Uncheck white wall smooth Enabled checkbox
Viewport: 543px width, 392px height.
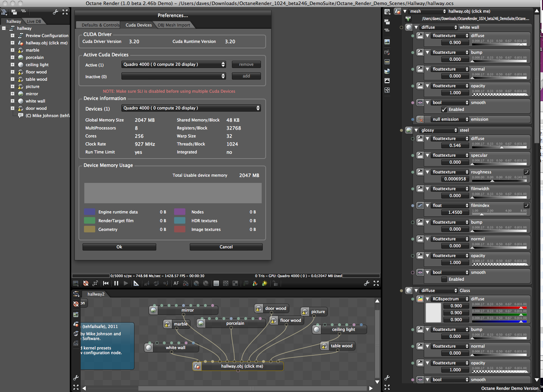444,109
